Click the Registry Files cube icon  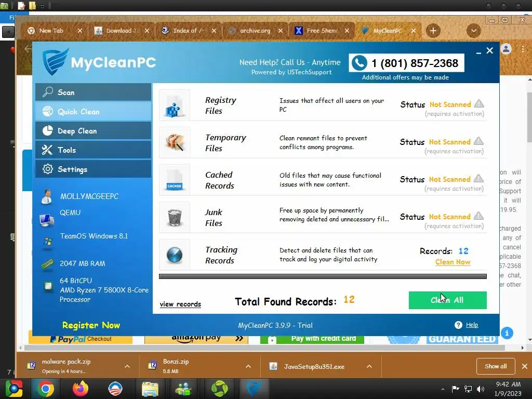[x=175, y=105]
